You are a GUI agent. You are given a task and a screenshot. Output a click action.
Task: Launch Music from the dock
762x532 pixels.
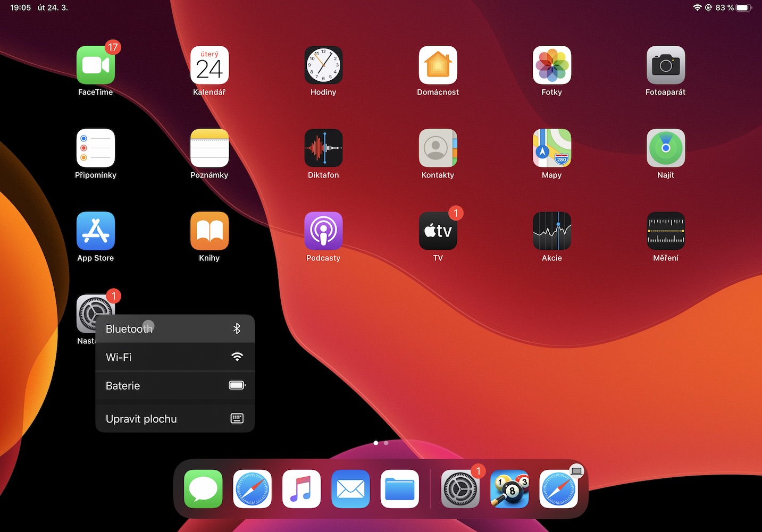[x=302, y=489]
